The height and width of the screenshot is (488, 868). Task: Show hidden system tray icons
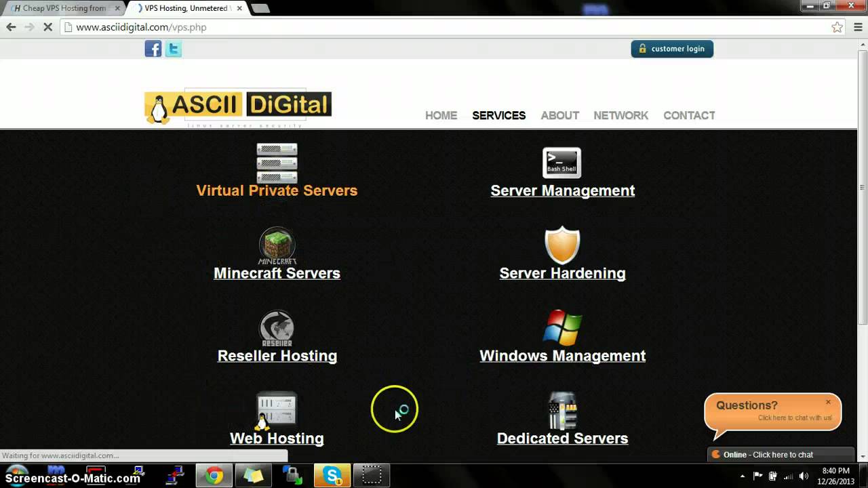point(743,476)
